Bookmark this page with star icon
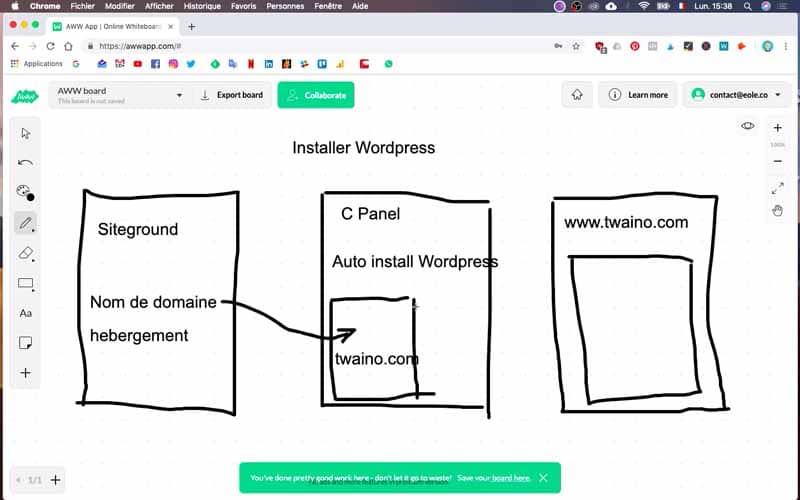 [x=576, y=46]
